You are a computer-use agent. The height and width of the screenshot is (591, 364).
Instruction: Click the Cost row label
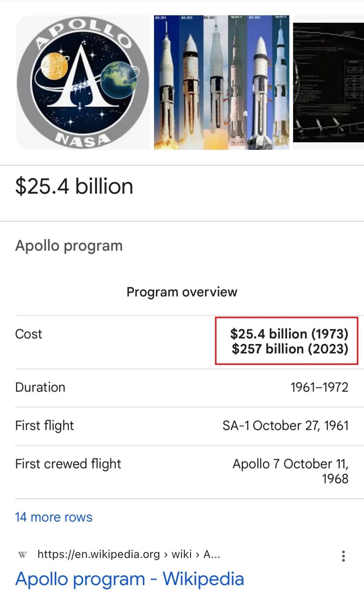click(x=29, y=334)
